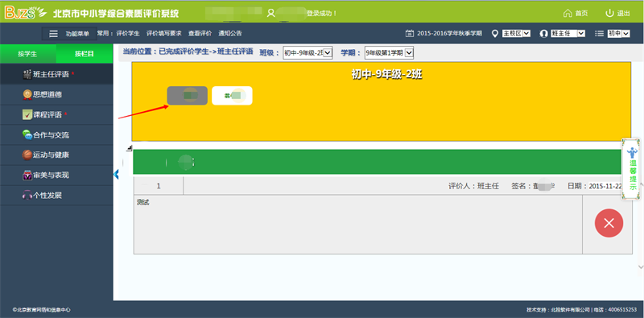Switch to the 按栏目 tab
This screenshot has height=318, width=644.
pyautogui.click(x=85, y=54)
